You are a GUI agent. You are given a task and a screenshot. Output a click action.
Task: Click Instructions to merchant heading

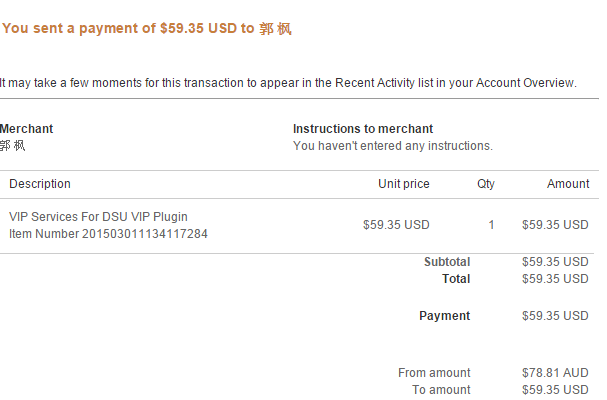363,129
